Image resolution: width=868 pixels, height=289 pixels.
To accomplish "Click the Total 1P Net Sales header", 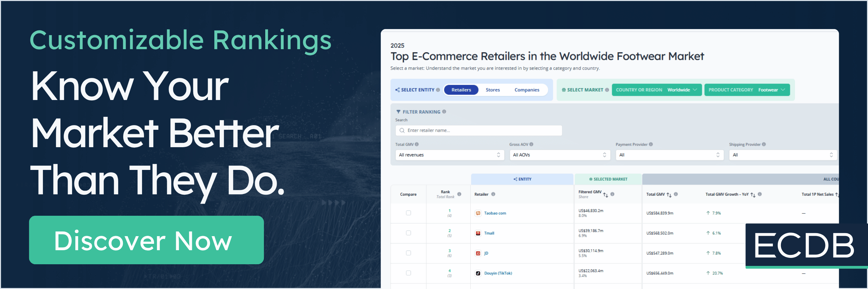I will coord(817,194).
